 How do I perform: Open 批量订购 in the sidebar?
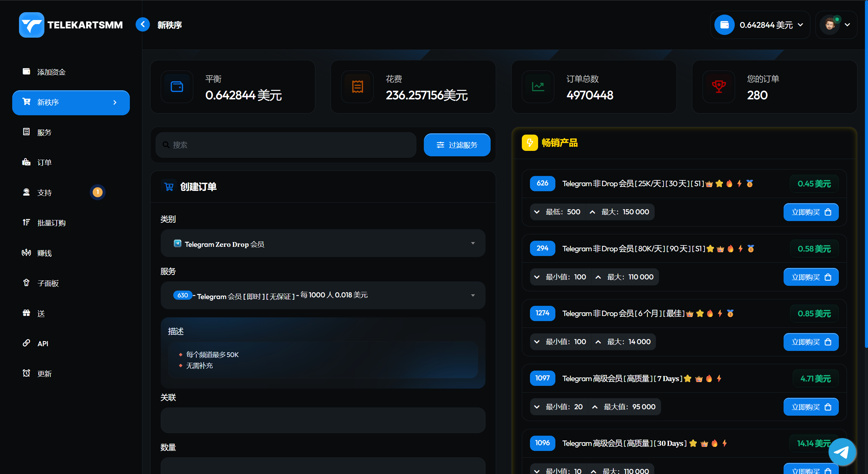[71, 223]
